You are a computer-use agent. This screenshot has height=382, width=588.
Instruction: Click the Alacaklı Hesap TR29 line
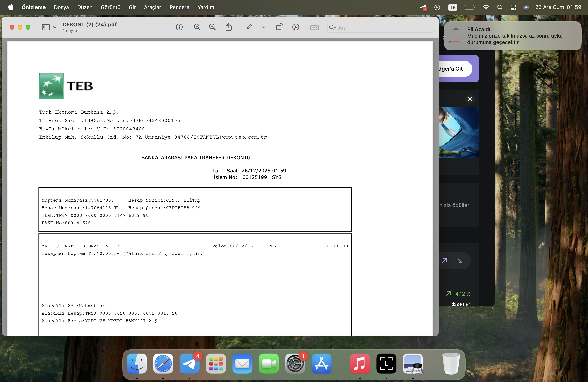point(109,313)
